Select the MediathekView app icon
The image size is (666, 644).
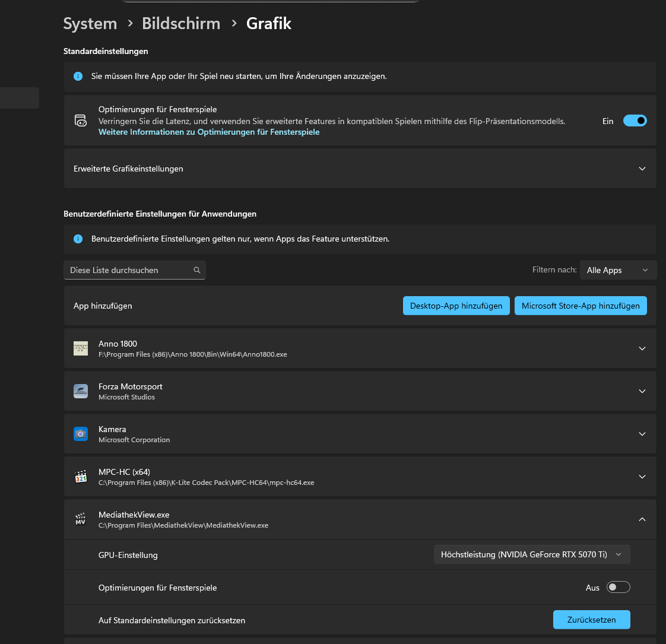81,519
